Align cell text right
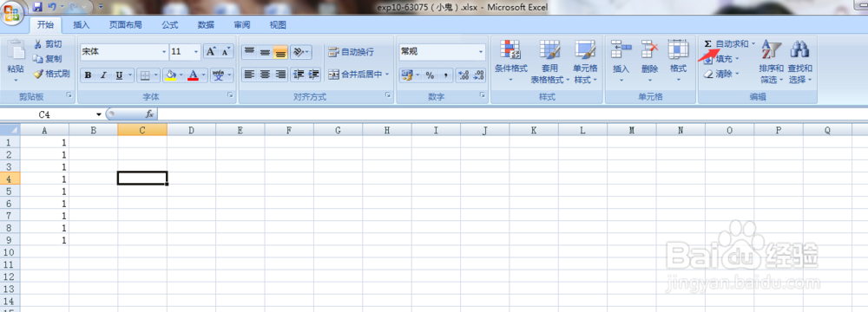The height and width of the screenshot is (312, 868). click(280, 74)
